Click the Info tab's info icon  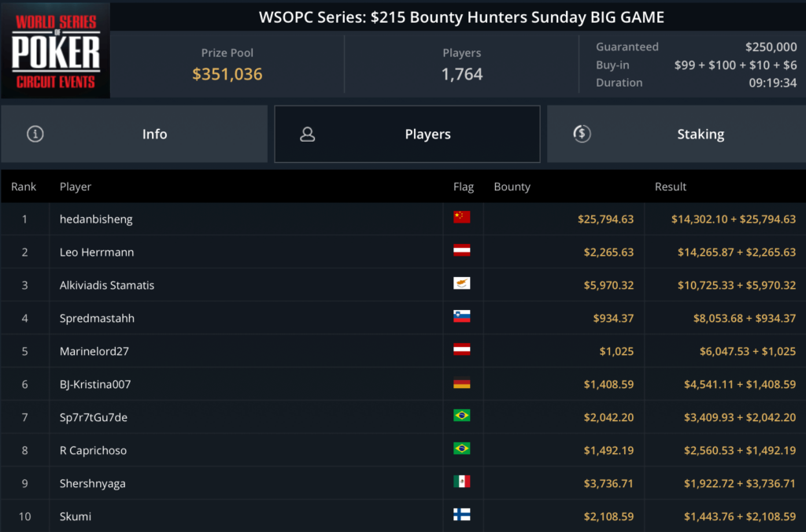coord(35,134)
